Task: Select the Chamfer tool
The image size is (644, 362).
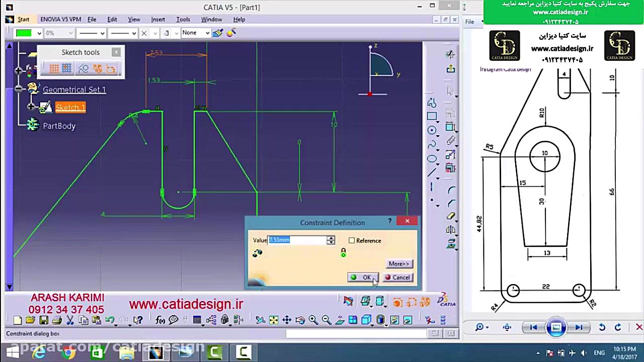Action: [451, 203]
